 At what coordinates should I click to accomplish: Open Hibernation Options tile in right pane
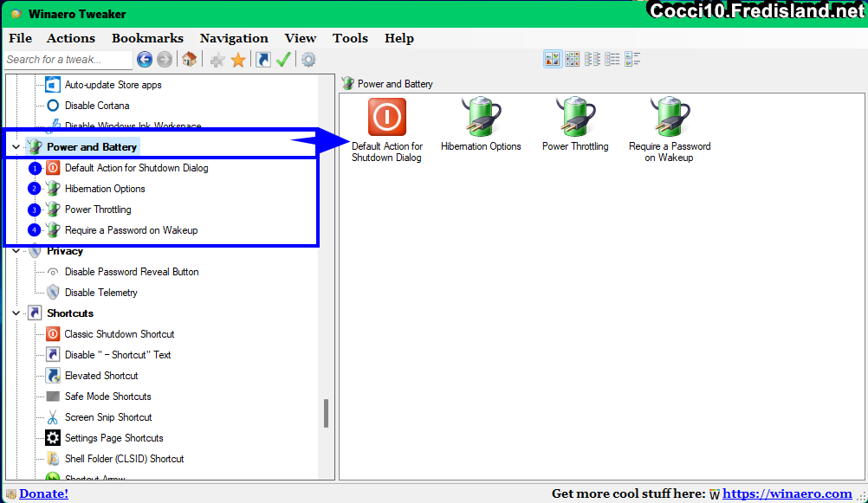(481, 125)
